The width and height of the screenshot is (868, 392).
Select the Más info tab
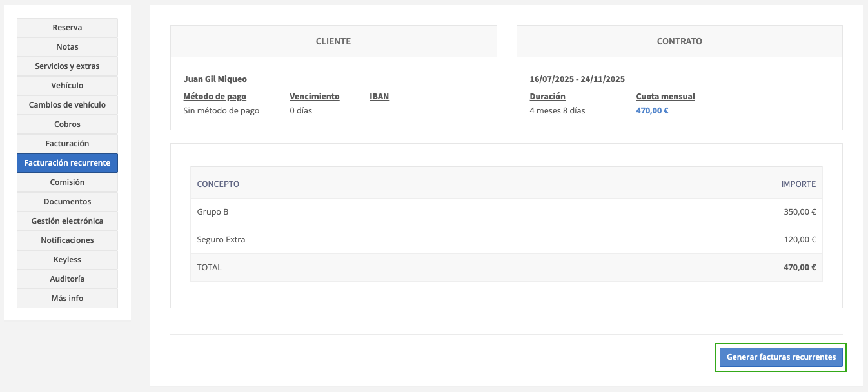[67, 299]
